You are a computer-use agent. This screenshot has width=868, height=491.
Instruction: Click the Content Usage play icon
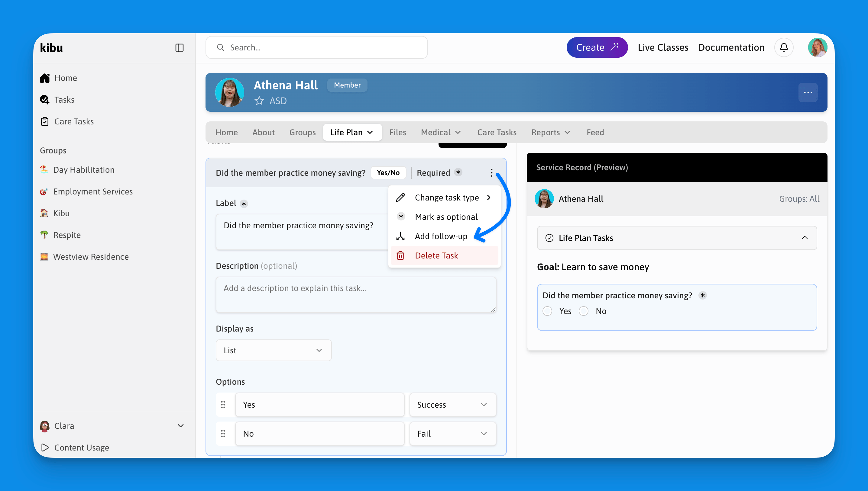44,448
